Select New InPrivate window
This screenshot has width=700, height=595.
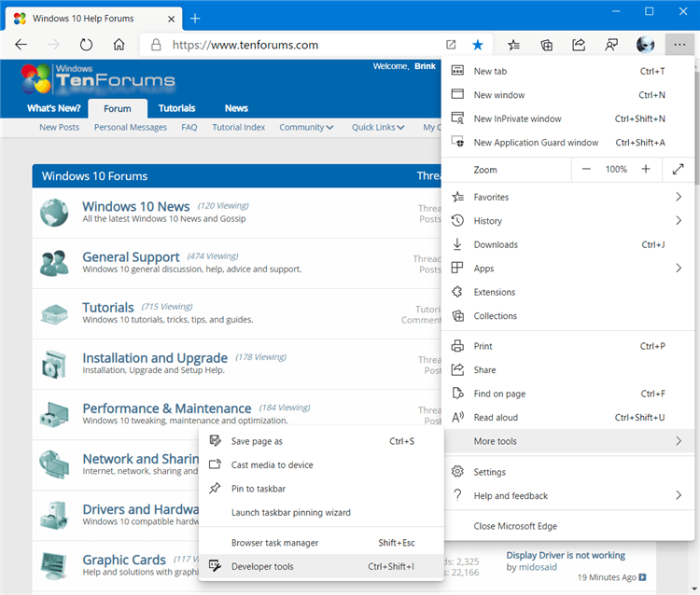(x=567, y=118)
